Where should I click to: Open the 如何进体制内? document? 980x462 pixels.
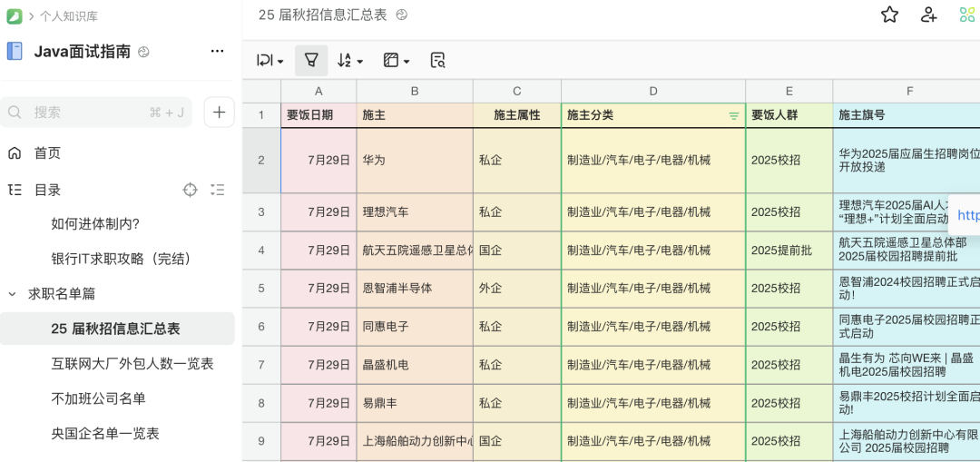(x=95, y=223)
